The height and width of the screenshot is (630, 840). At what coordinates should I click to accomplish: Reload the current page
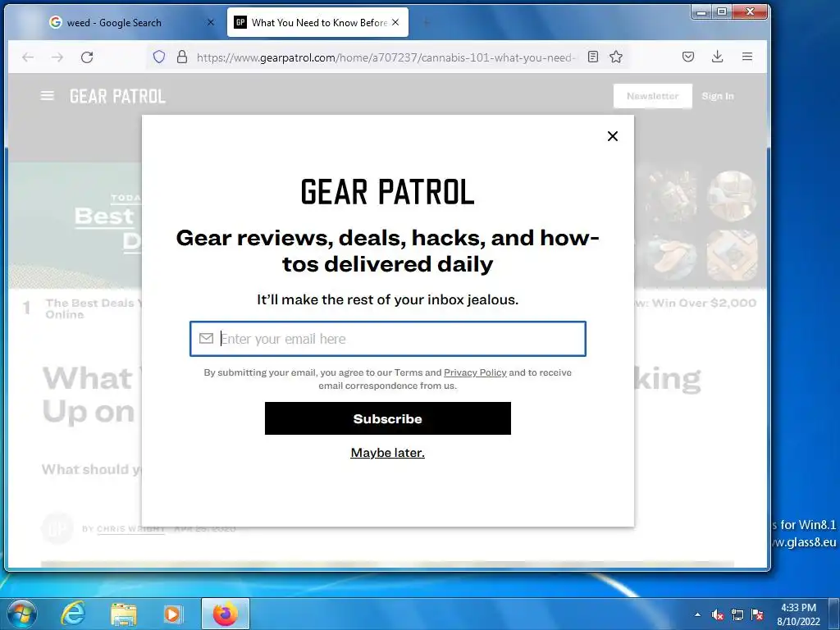87,57
